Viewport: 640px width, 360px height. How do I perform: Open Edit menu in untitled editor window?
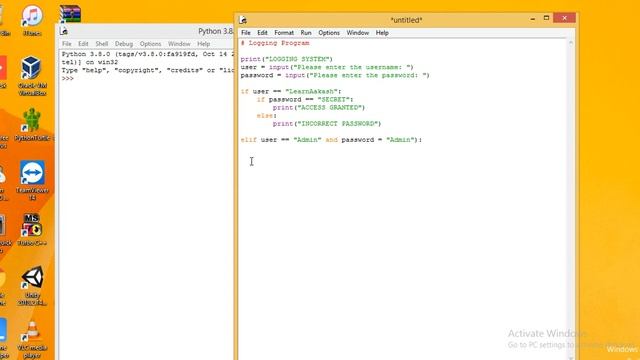point(262,33)
